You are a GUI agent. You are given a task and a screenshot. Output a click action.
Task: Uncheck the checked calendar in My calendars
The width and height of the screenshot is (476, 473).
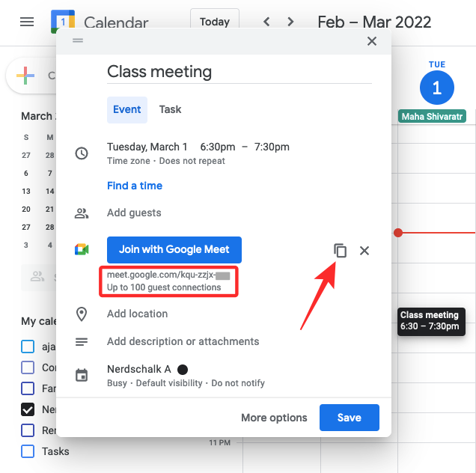coord(28,409)
